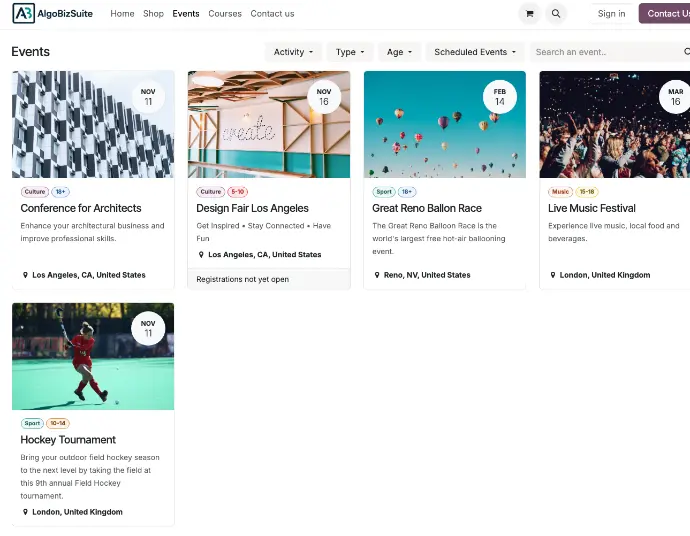Open the shopping cart icon
690x536 pixels.
pos(528,13)
